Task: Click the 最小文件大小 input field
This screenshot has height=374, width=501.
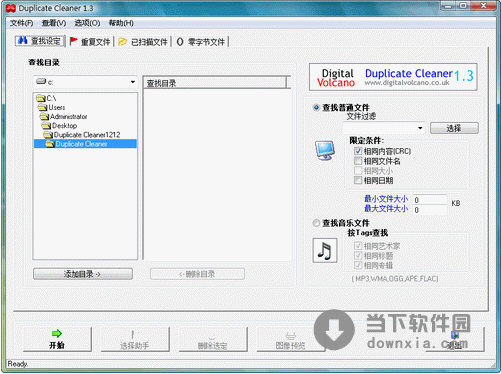Action: click(430, 200)
